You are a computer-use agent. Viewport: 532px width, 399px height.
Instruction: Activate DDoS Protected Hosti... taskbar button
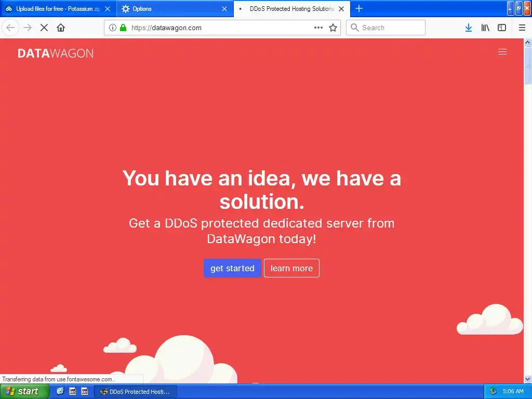tap(136, 392)
